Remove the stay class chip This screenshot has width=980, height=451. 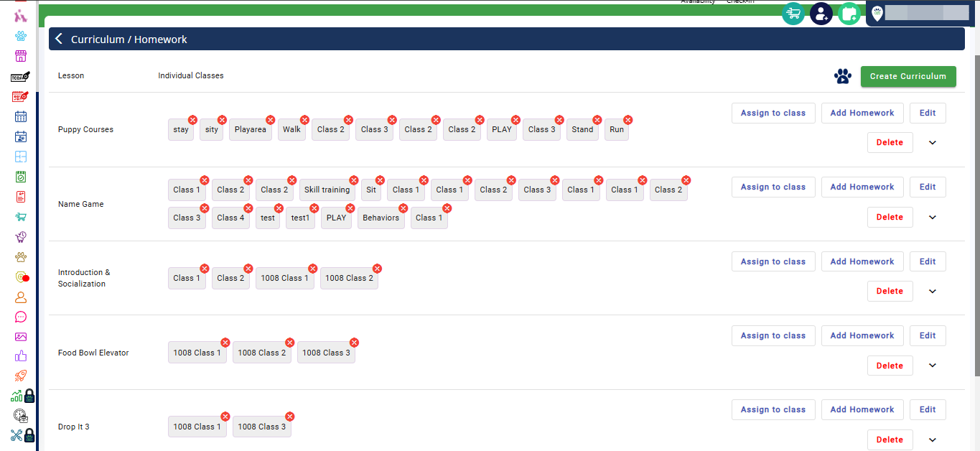click(x=192, y=120)
